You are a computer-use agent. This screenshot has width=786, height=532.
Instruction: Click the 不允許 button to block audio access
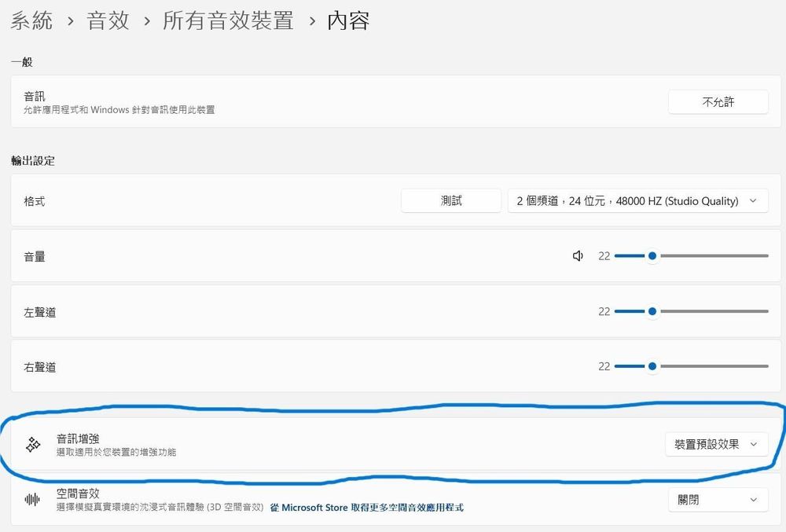coord(718,101)
